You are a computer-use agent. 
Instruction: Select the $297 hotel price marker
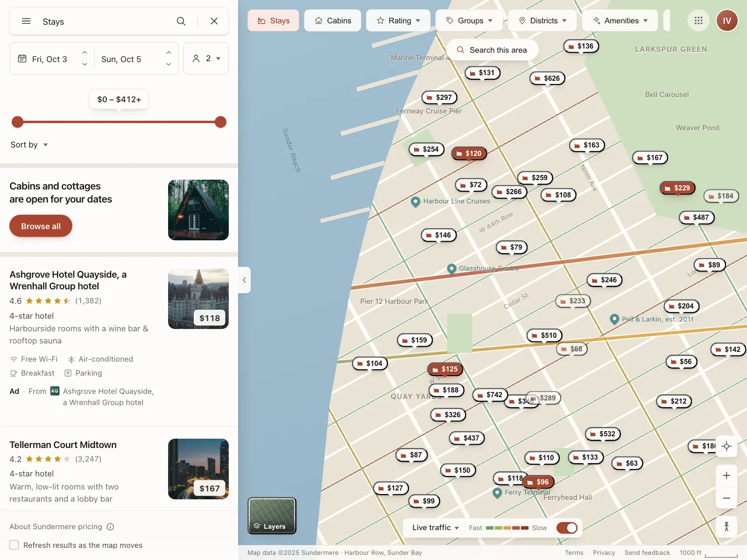[x=439, y=98]
